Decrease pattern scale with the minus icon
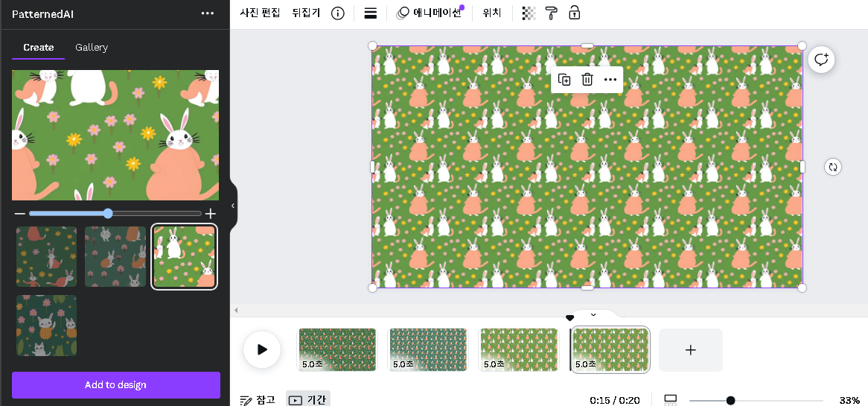The width and height of the screenshot is (868, 406). [x=20, y=214]
